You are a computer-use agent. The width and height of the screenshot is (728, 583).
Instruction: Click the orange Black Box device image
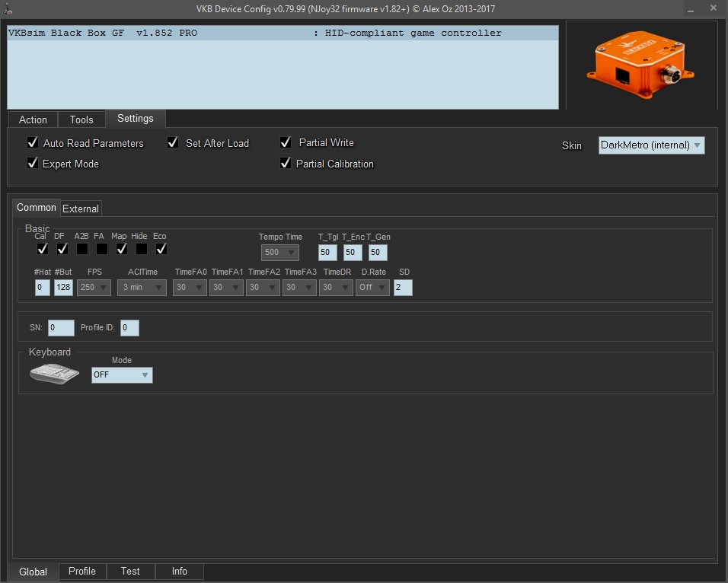coord(640,65)
